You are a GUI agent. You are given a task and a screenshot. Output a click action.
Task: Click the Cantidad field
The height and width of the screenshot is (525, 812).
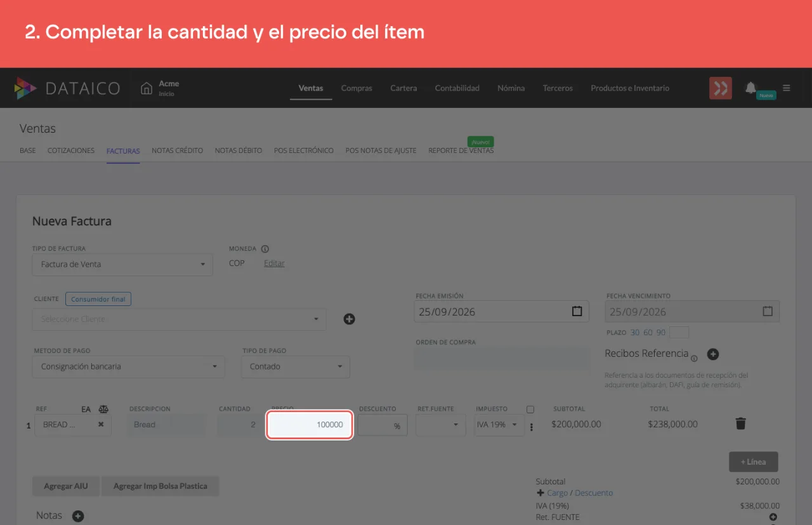[x=239, y=425]
